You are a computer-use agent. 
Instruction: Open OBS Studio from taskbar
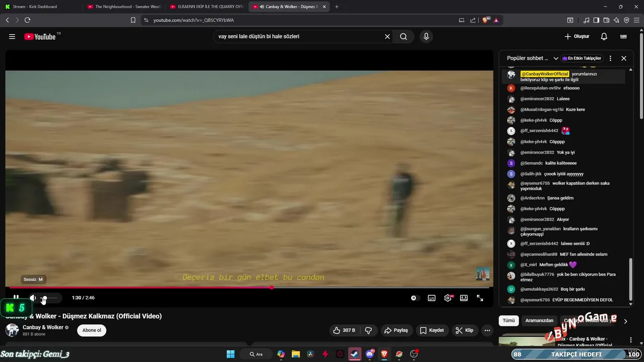pos(414,354)
